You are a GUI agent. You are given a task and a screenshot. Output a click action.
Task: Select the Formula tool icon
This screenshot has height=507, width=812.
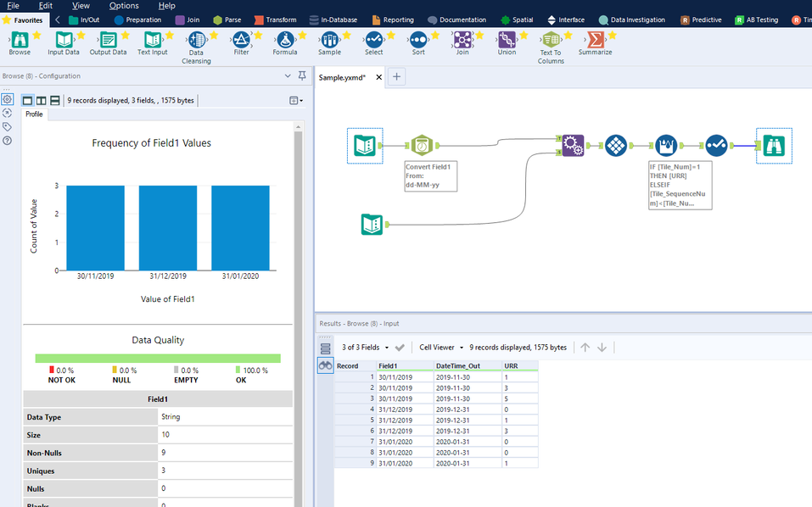[285, 40]
